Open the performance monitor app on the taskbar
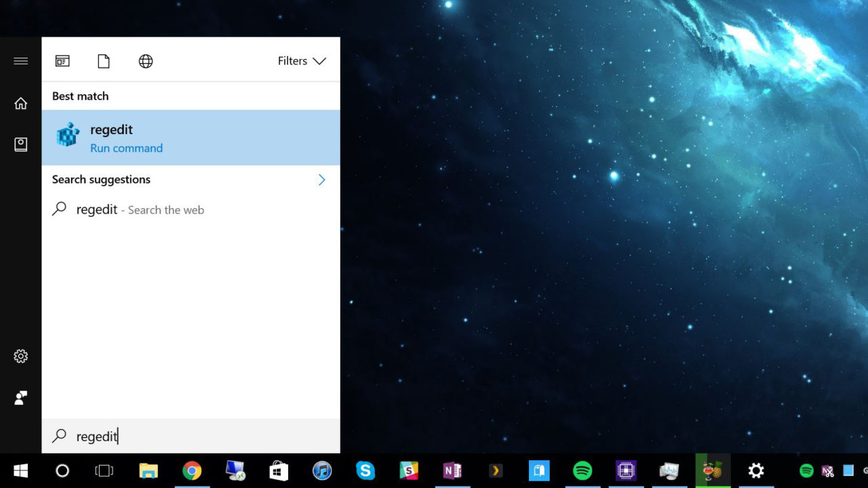 pyautogui.click(x=669, y=470)
